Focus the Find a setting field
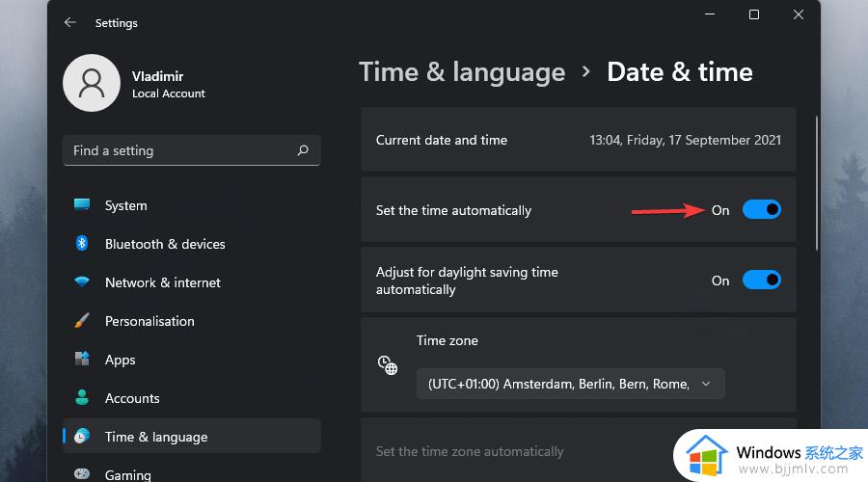The height and width of the screenshot is (482, 868). 192,150
